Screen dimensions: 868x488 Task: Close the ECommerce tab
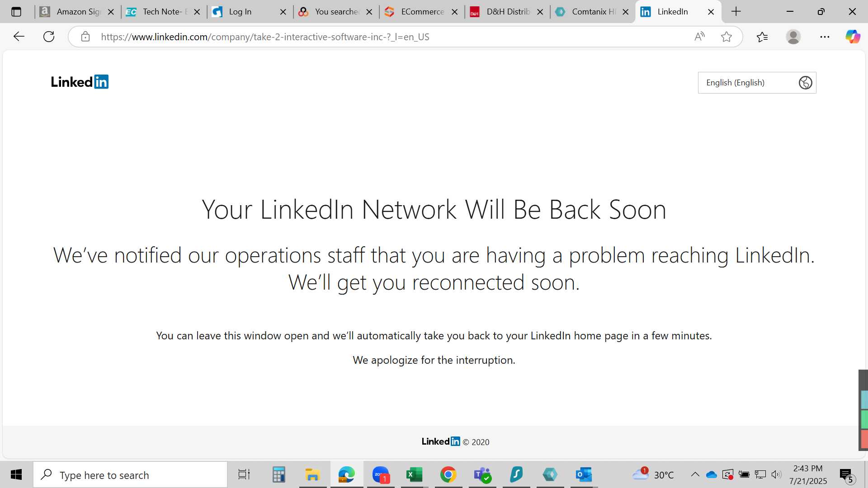454,12
